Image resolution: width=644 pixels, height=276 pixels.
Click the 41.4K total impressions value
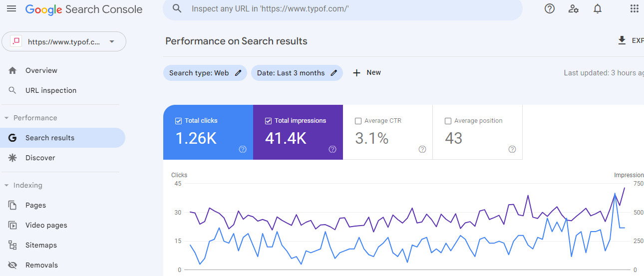point(286,138)
